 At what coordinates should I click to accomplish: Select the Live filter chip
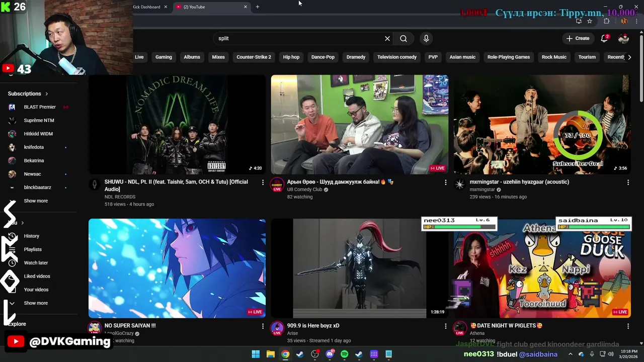click(x=139, y=57)
